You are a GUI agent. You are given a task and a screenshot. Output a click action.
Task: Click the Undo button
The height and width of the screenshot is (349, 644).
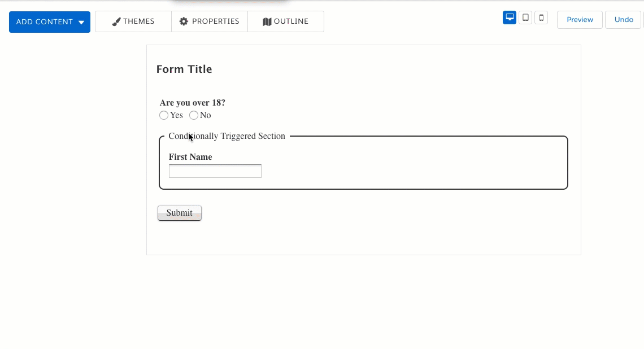(624, 20)
